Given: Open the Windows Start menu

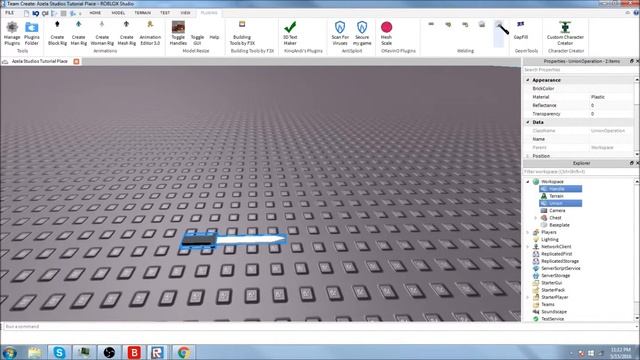Looking at the screenshot, I should point(9,352).
